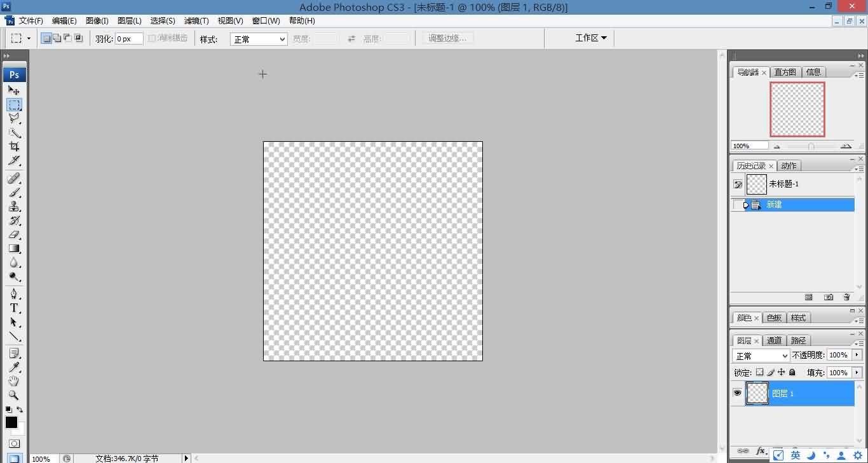
Task: Open the Navigator panel options menu
Action: 858,74
